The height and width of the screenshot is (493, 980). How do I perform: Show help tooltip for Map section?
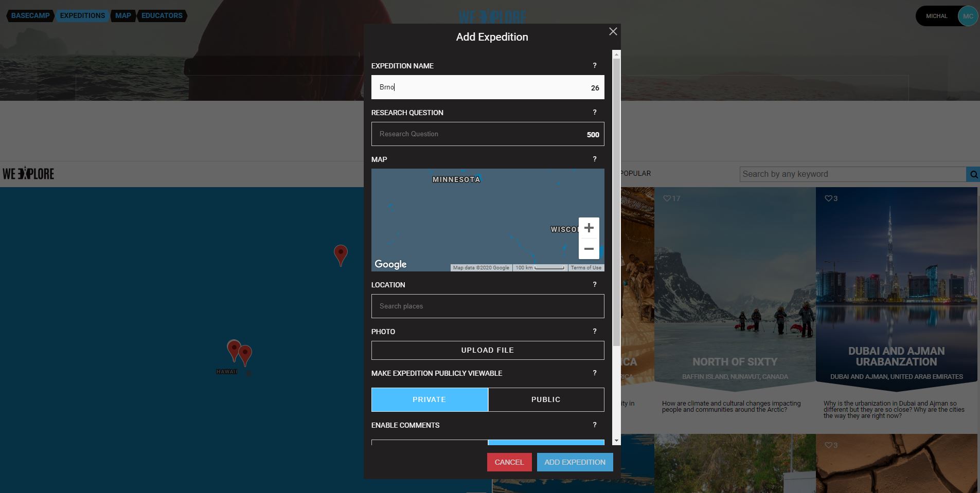[x=595, y=159]
